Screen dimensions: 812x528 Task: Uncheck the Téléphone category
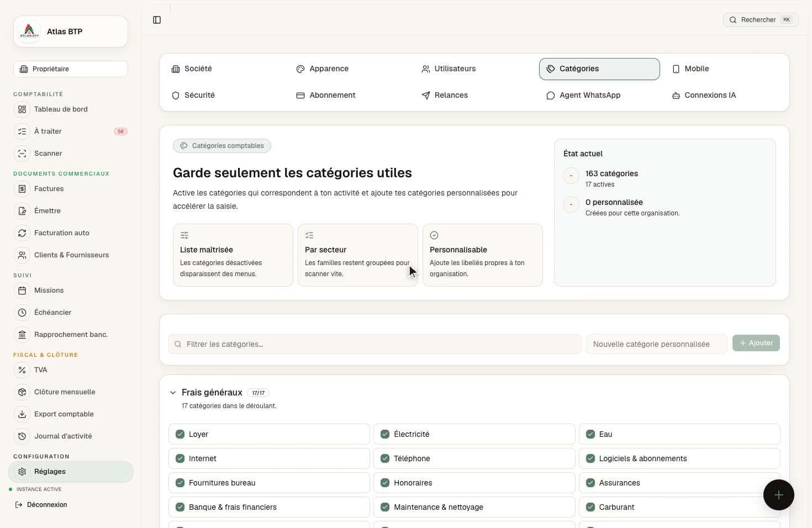(x=385, y=458)
